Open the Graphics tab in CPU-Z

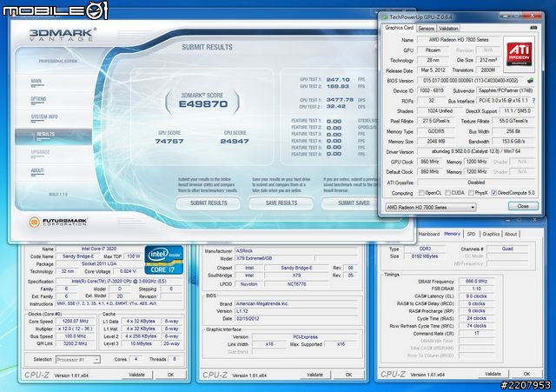491,234
